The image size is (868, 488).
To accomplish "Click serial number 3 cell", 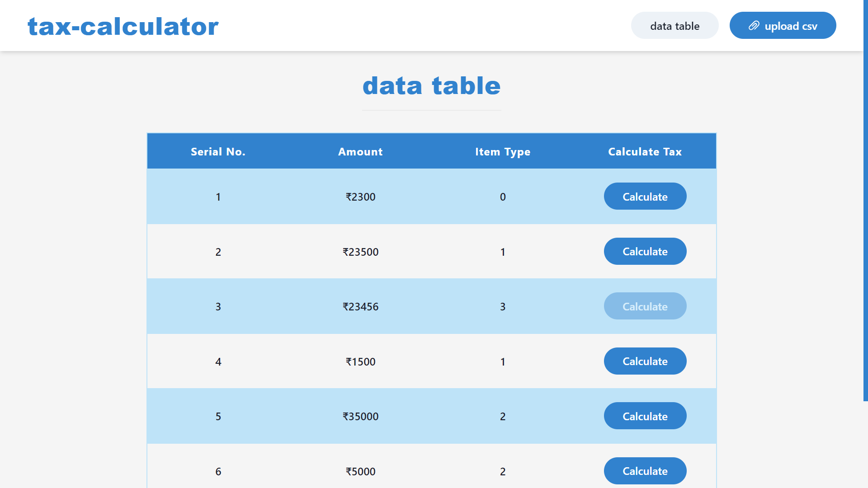I will pyautogui.click(x=218, y=307).
